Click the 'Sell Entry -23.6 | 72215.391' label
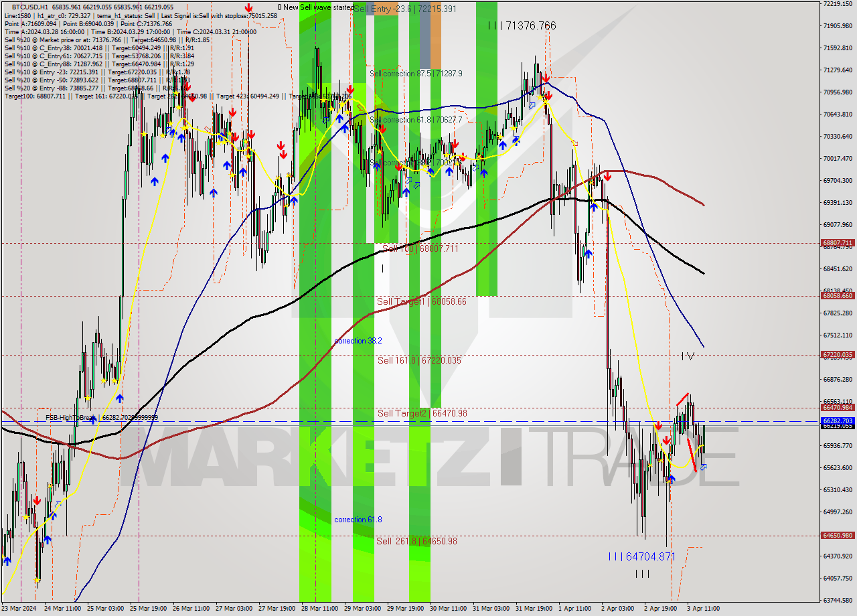 (405, 9)
